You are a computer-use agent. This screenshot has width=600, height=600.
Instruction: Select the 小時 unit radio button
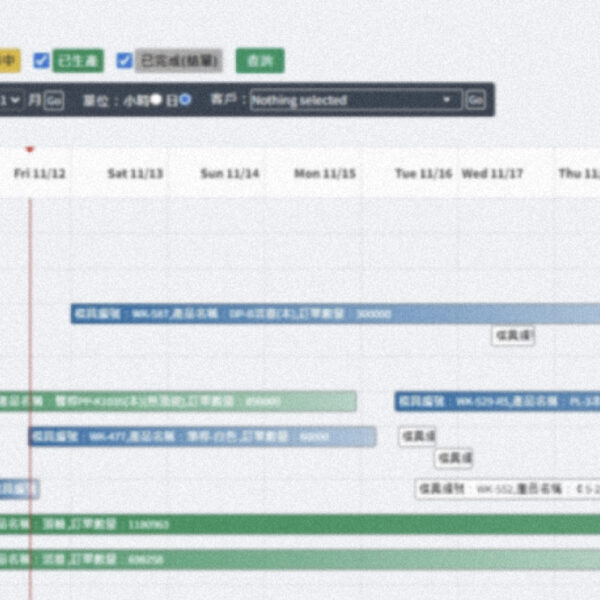[156, 100]
